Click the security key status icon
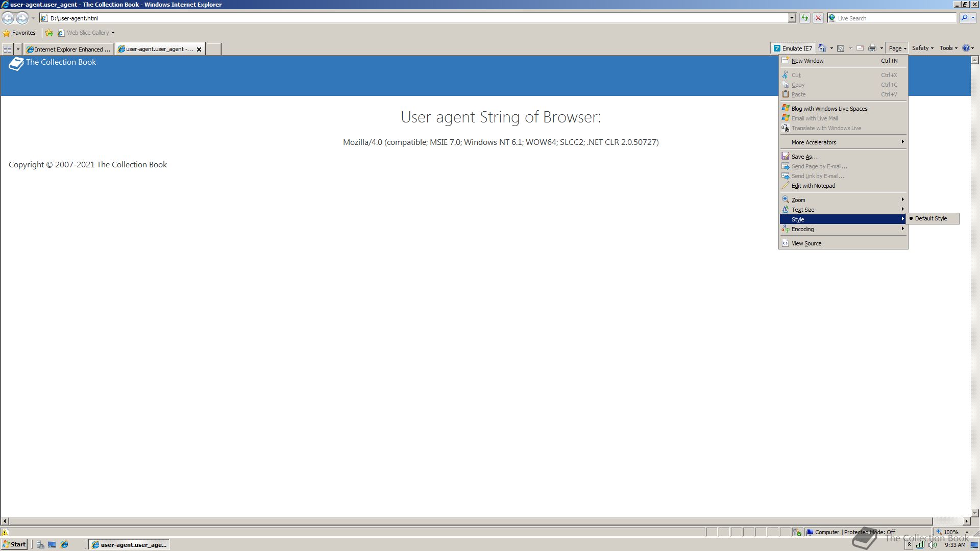 pos(797,532)
